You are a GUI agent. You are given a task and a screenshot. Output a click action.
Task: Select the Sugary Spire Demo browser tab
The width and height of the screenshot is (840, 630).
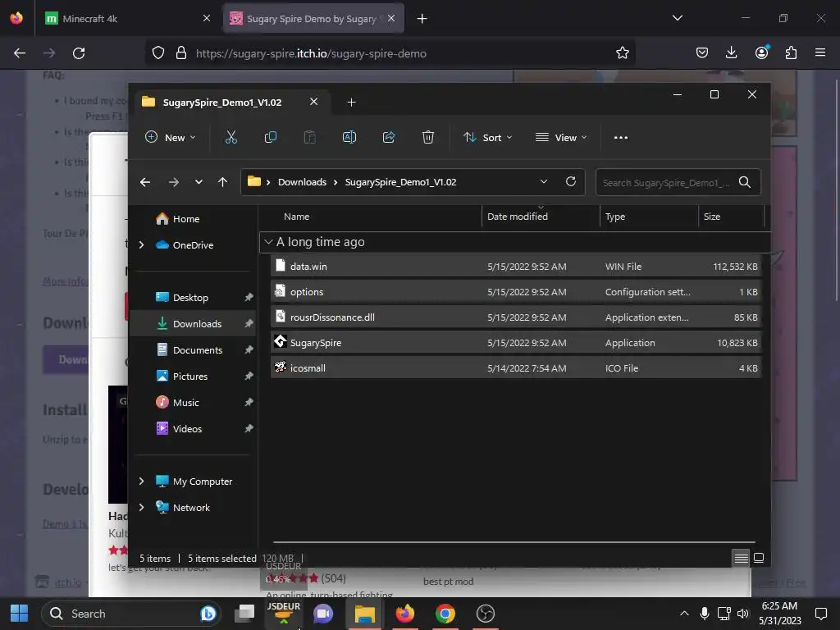pyautogui.click(x=313, y=18)
